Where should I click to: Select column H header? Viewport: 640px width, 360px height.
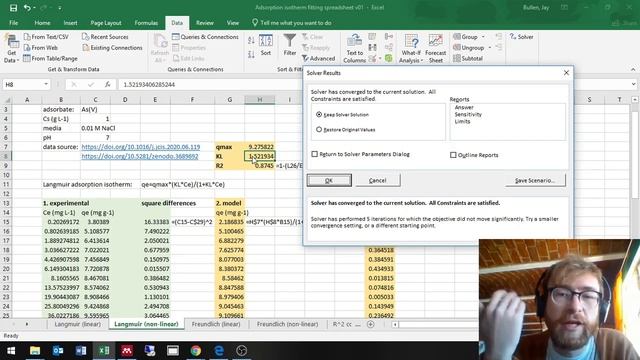260,100
